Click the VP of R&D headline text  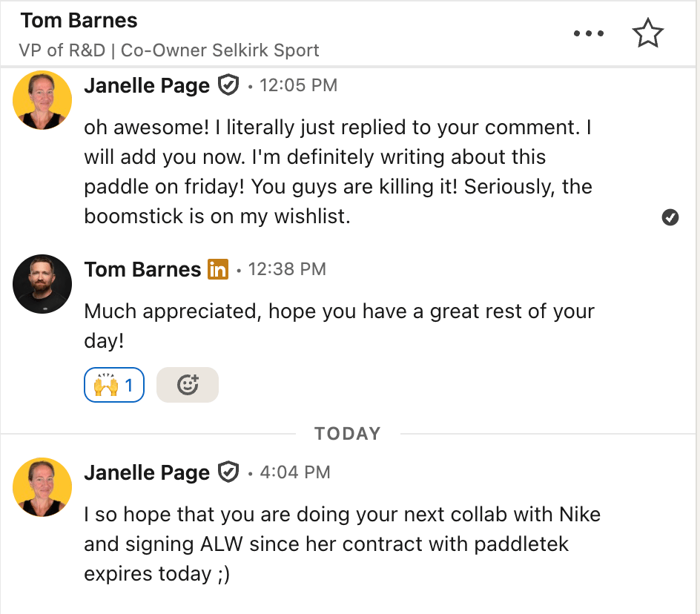click(x=170, y=51)
